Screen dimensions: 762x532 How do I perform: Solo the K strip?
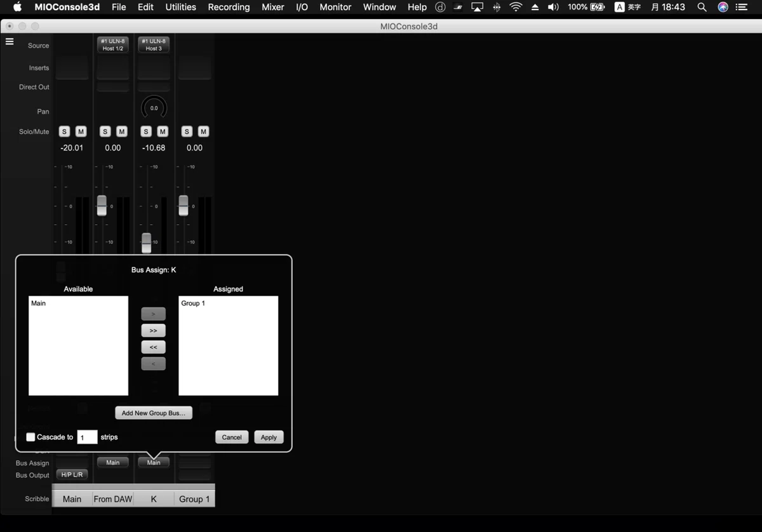146,131
